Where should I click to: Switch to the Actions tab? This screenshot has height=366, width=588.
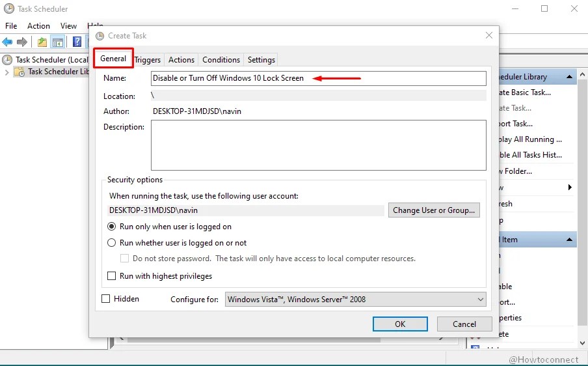tap(181, 60)
